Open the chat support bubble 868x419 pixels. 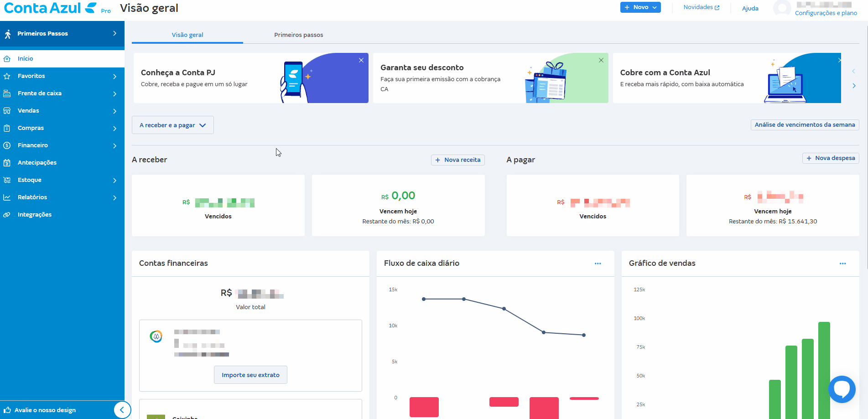point(842,389)
